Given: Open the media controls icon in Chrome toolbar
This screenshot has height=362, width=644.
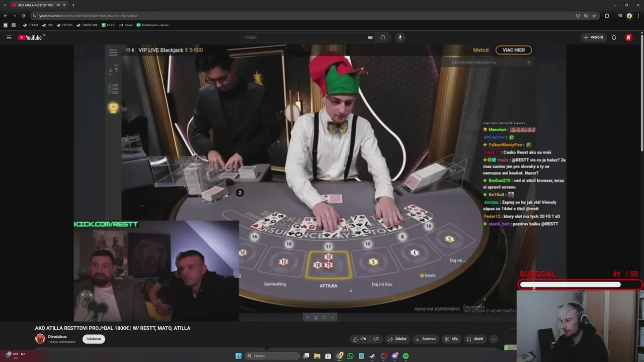Looking at the screenshot, I should click(x=620, y=16).
